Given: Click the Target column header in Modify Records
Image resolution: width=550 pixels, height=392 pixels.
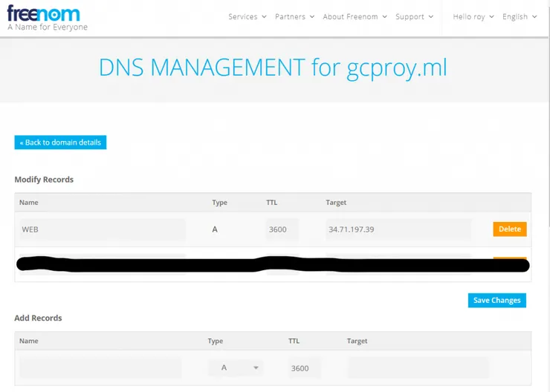Looking at the screenshot, I should point(336,203).
